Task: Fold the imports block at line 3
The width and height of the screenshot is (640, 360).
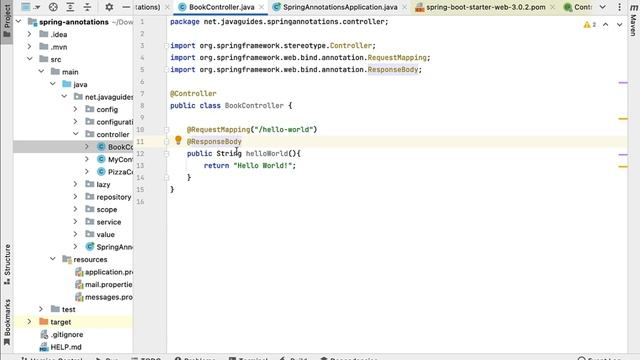Action: [x=166, y=46]
